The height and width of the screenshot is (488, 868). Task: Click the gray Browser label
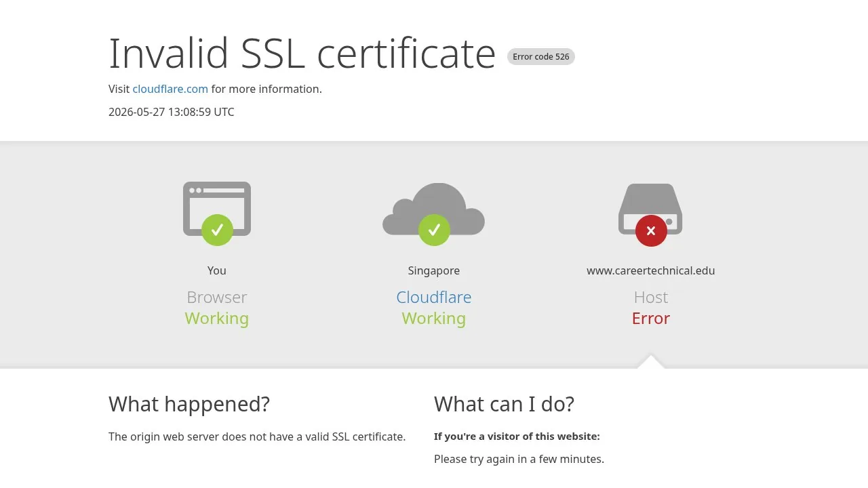coord(217,297)
